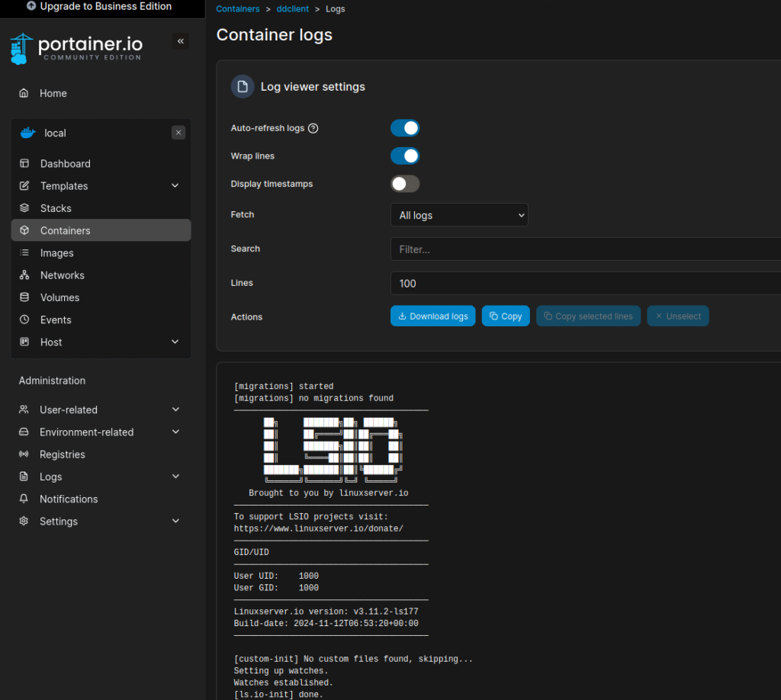This screenshot has height=700, width=781.
Task: Open Images in the sidebar
Action: 101,253
